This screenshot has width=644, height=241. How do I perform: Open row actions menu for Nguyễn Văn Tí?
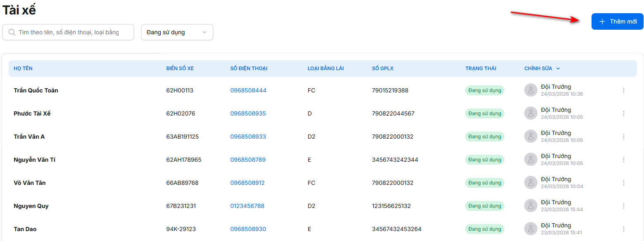[623, 160]
